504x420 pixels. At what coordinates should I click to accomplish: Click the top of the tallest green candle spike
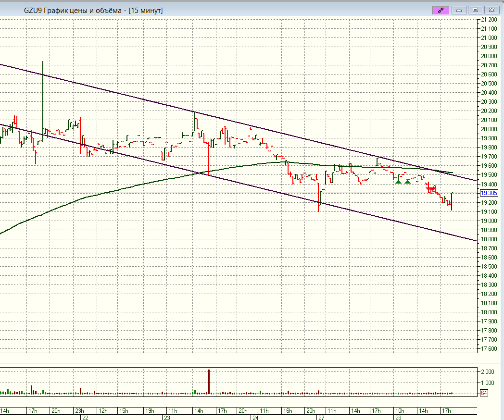pos(43,62)
